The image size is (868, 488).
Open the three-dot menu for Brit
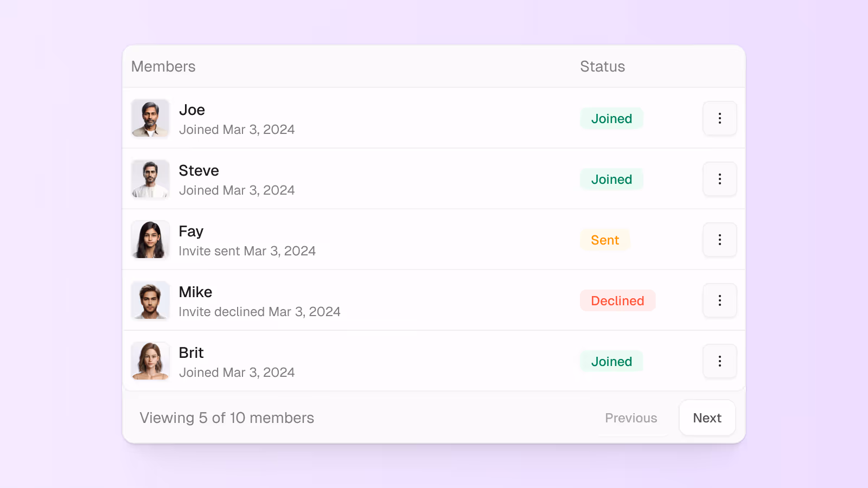[719, 361]
